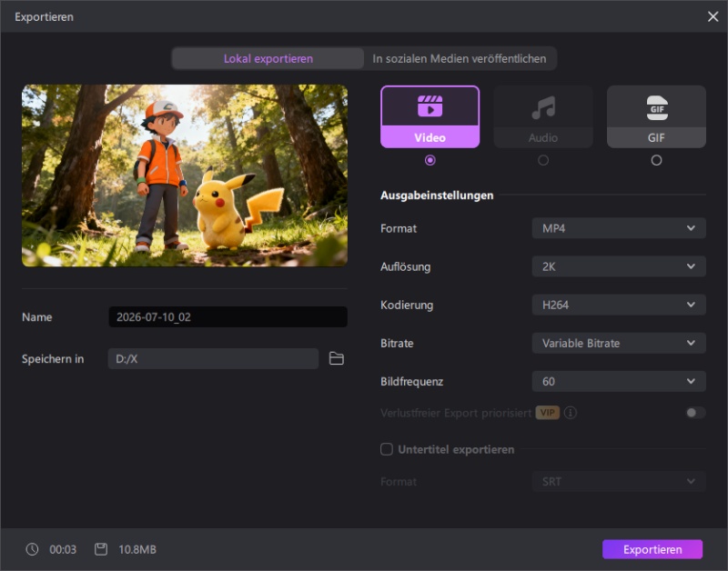
Task: Choose the Audio radio button
Action: pyautogui.click(x=543, y=160)
